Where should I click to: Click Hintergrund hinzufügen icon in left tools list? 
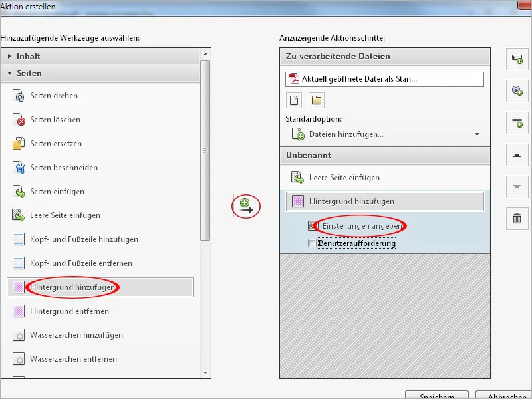tap(19, 287)
